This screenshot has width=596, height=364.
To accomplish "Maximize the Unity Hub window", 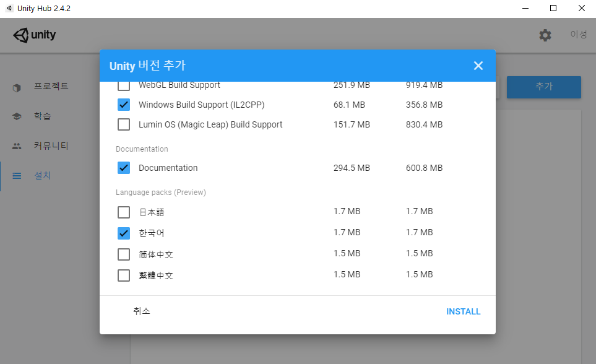I will [x=553, y=8].
